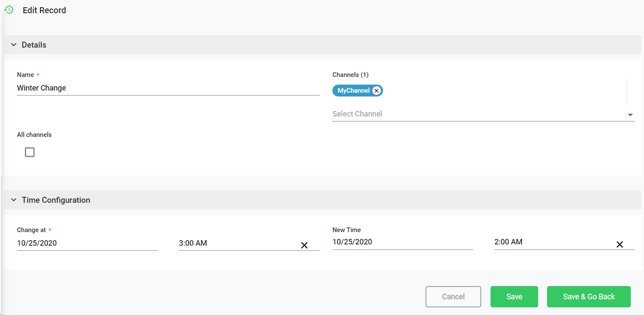
Task: Click Save & Go Back button
Action: [589, 297]
